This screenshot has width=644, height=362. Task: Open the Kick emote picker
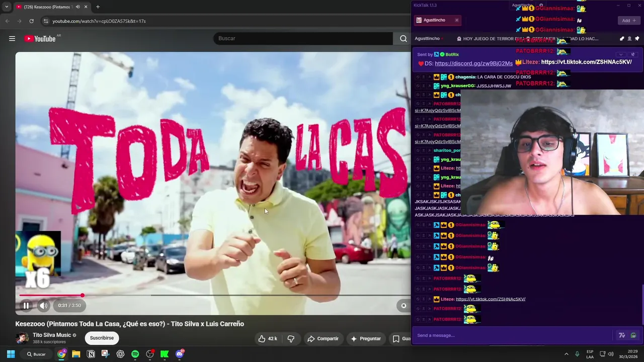[633, 335]
